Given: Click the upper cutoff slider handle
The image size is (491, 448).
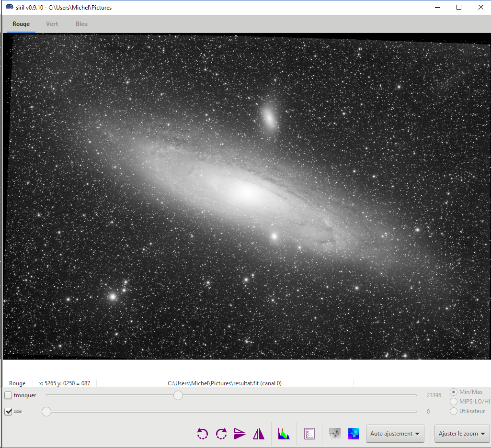Looking at the screenshot, I should [x=178, y=395].
